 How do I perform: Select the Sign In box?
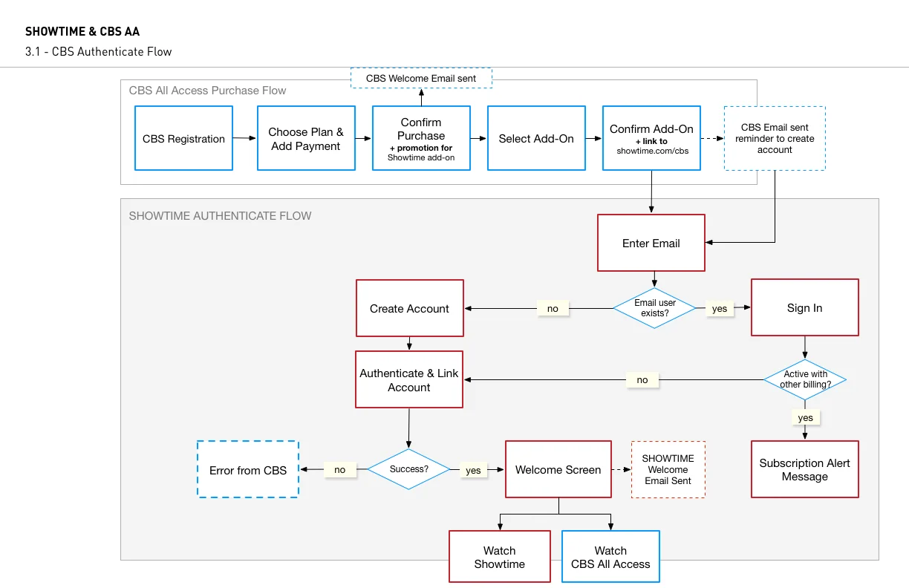[x=805, y=308]
